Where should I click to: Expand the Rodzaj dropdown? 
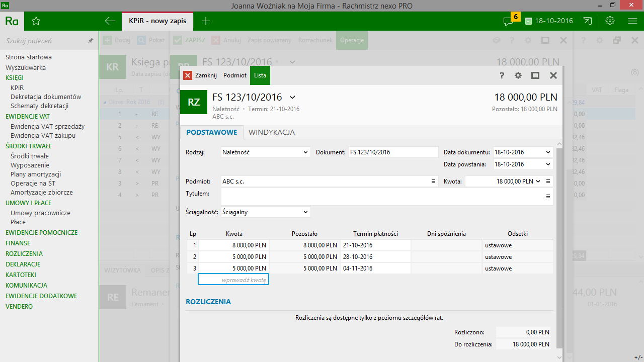click(305, 152)
